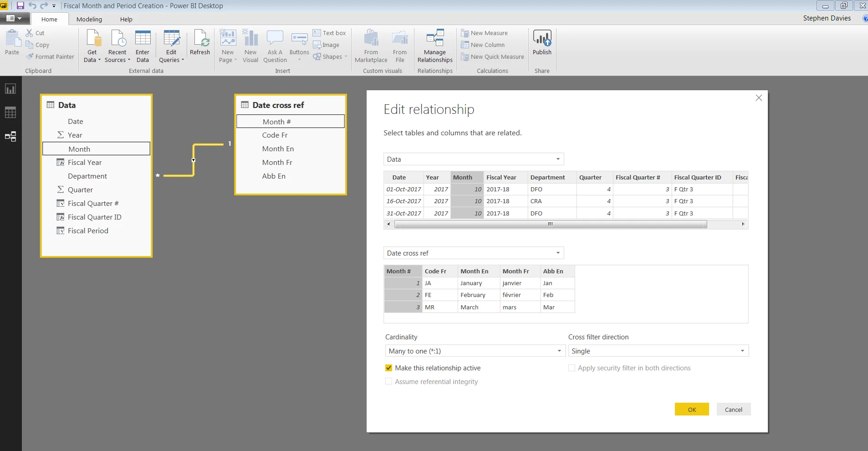Toggle Apply security filter in both directions

572,368
